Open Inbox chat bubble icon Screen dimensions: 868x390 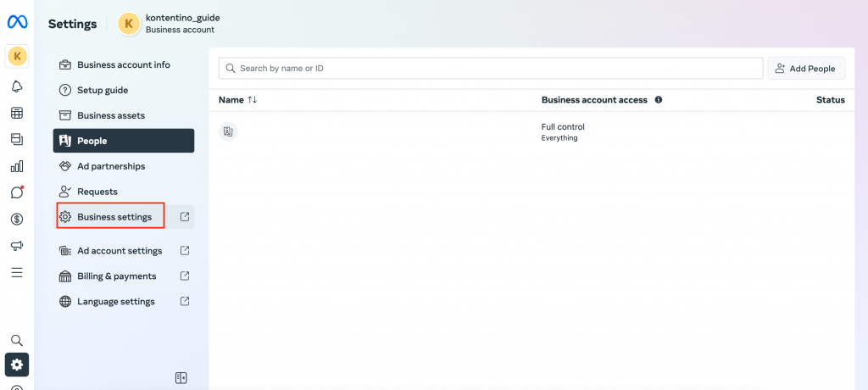pos(17,192)
